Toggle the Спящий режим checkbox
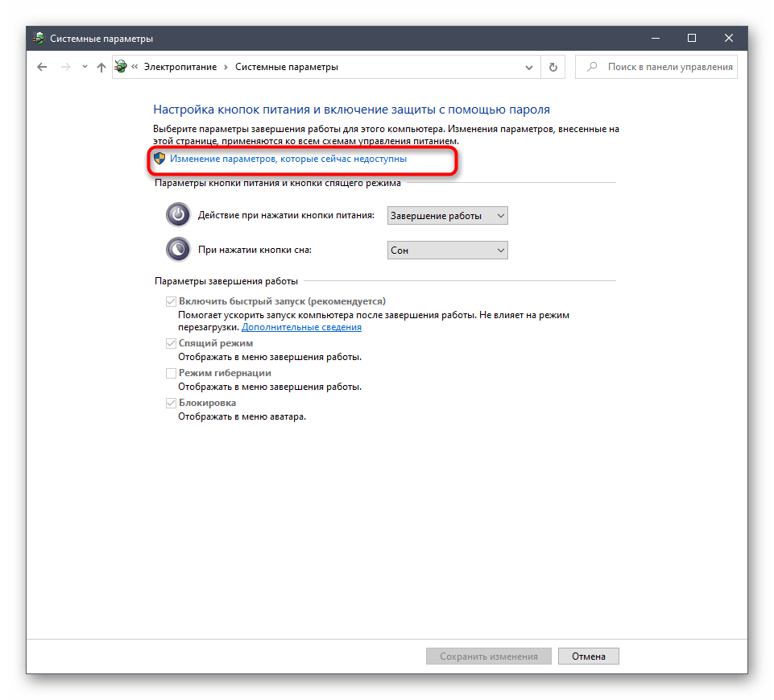The image size is (774, 700). (171, 343)
